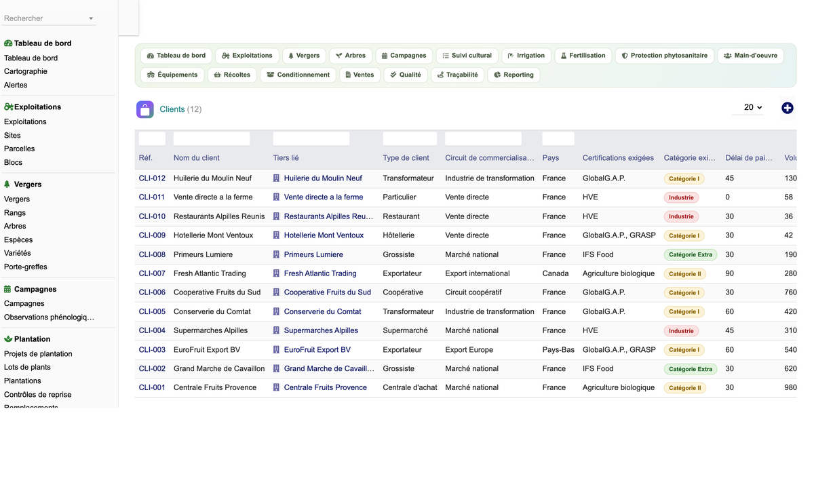
Task: Click the Exploitations sidebar tractor icon
Action: pyautogui.click(x=9, y=107)
